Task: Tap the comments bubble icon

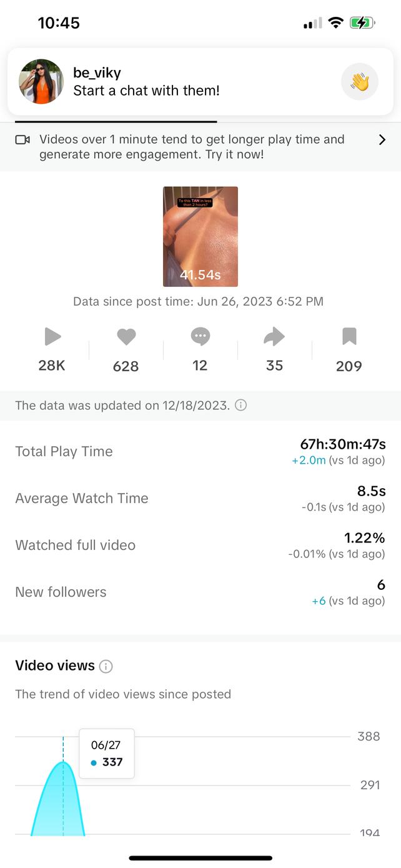Action: tap(200, 337)
